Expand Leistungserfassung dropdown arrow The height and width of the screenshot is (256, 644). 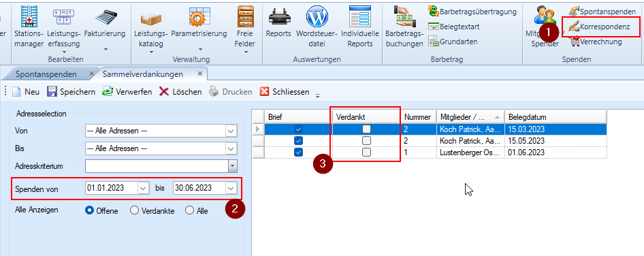coord(65,52)
